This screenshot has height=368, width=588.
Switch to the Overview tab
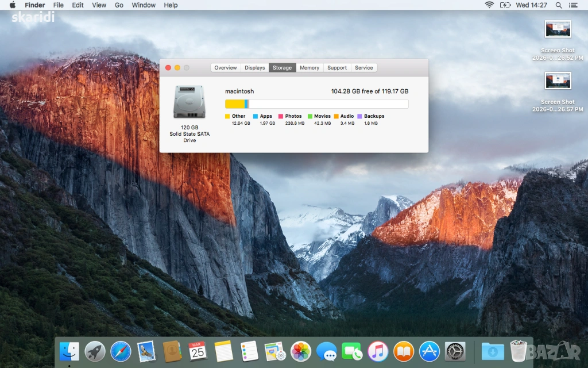pos(225,68)
